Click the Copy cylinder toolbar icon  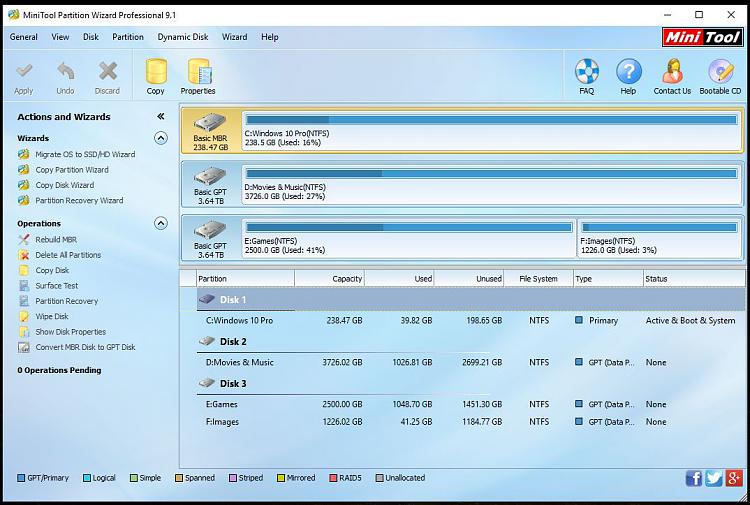point(156,71)
